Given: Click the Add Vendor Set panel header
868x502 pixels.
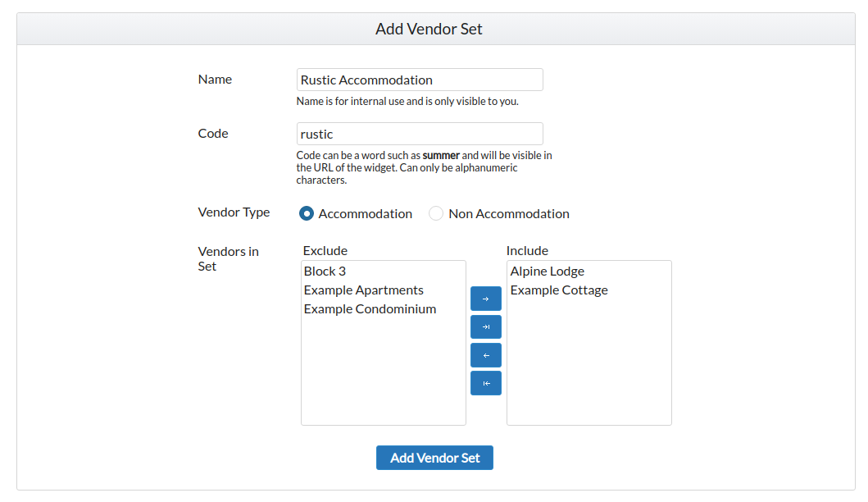Looking at the screenshot, I should (x=429, y=29).
